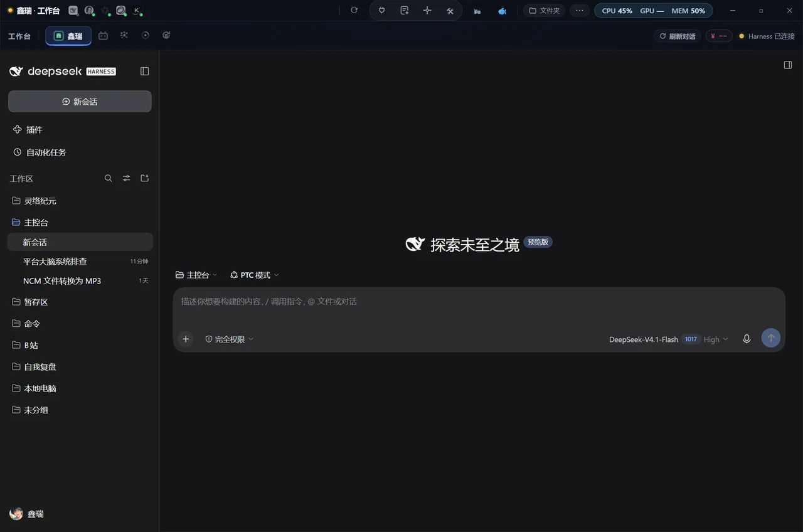Click the microphone voice input icon
Screen dimensions: 803x532
[747, 339]
